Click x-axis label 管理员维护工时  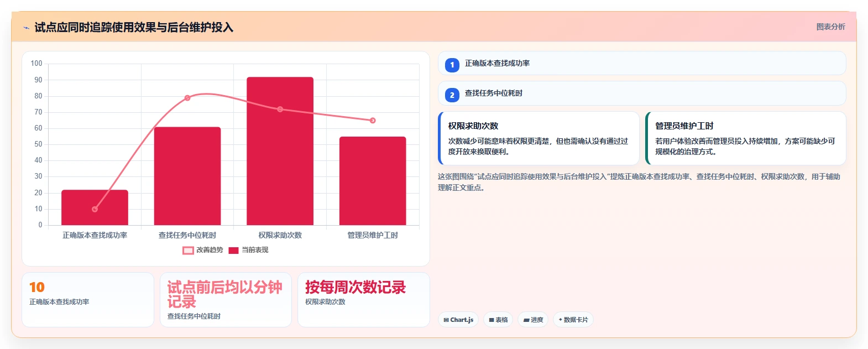pyautogui.click(x=373, y=235)
